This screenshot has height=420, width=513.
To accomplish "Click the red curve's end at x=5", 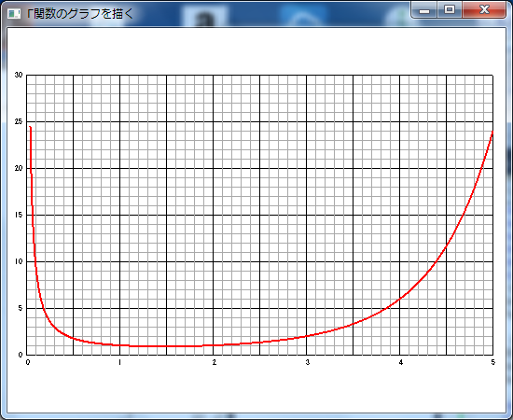I will (492, 132).
